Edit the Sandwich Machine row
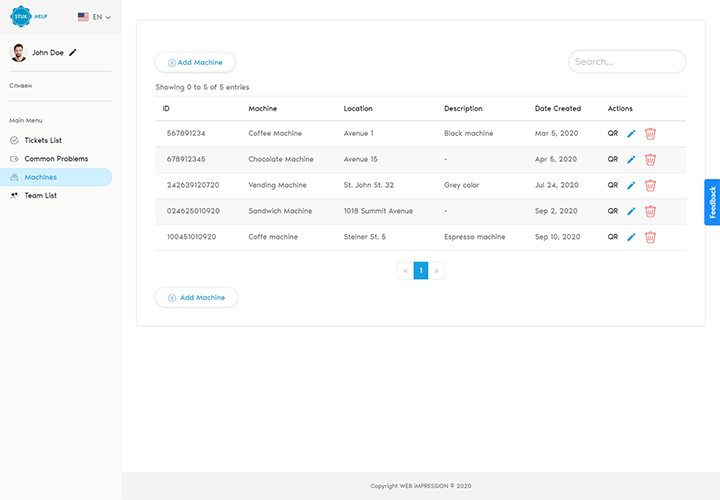This screenshot has height=500, width=720. tap(631, 211)
